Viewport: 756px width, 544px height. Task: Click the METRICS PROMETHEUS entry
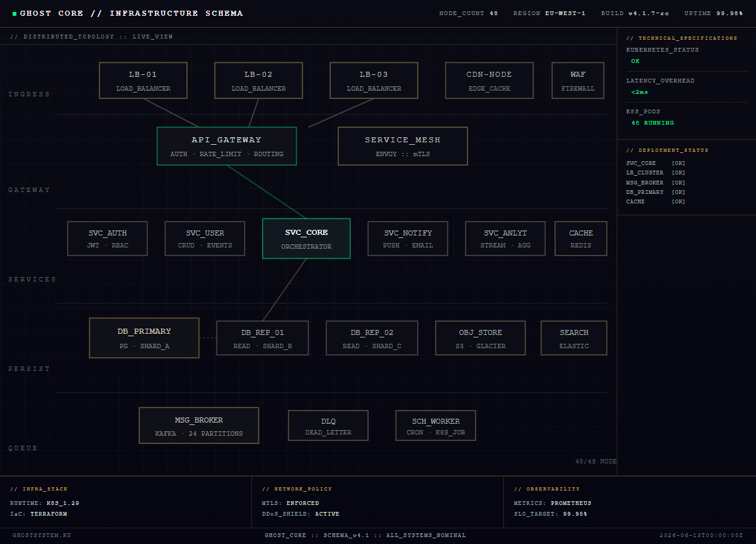553,503
